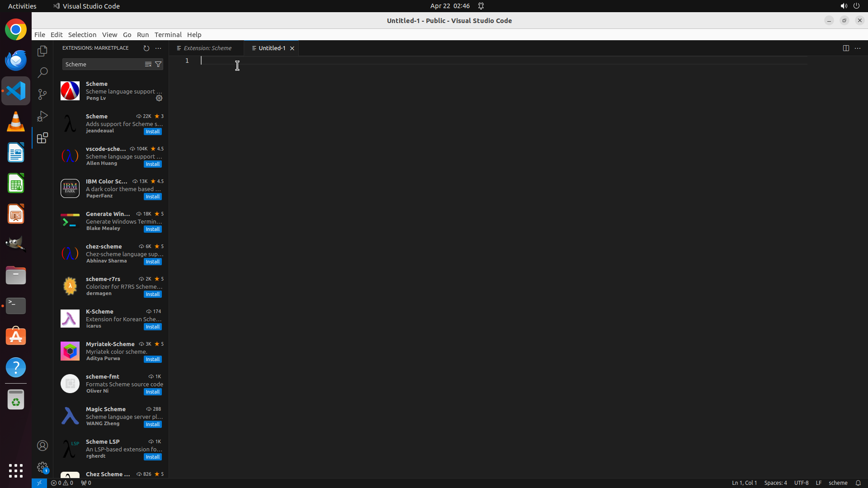Open editor More Actions ellipsis menu
Image resolution: width=868 pixels, height=488 pixels.
(858, 48)
